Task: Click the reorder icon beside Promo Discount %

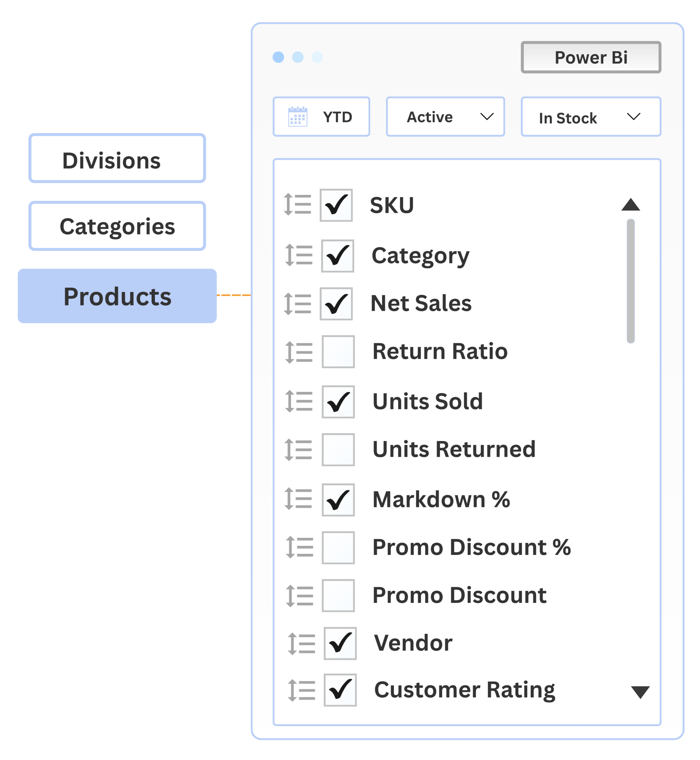Action: pyautogui.click(x=300, y=547)
